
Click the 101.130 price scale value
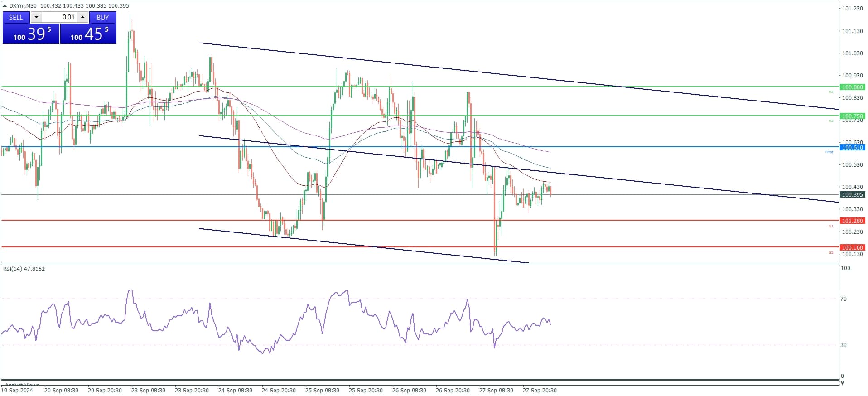coord(852,31)
